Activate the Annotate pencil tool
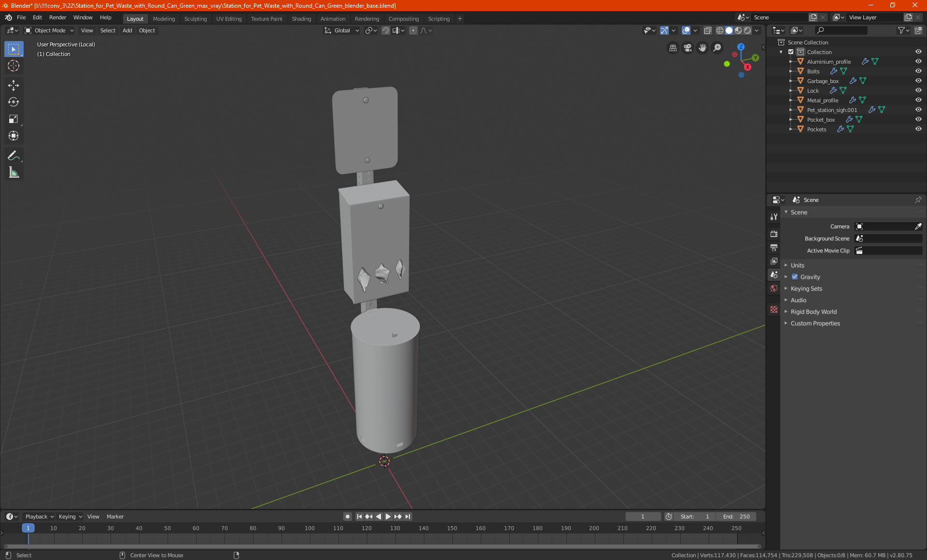The width and height of the screenshot is (927, 560). click(x=14, y=155)
